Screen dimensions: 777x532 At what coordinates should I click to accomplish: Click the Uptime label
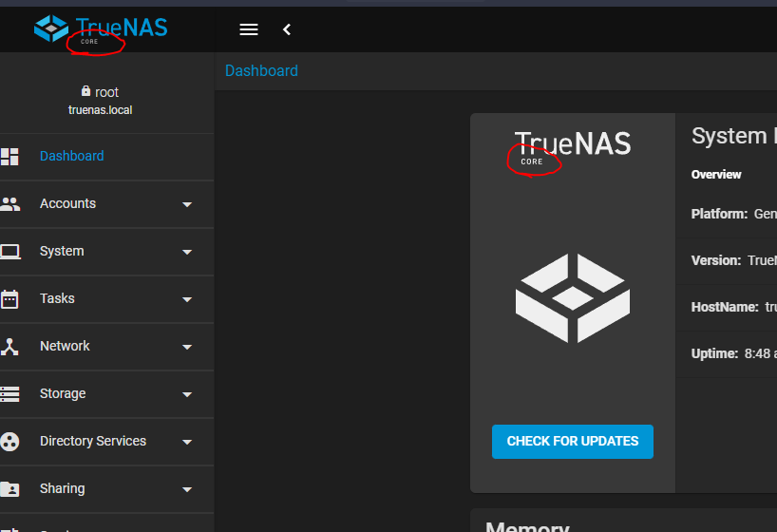click(714, 353)
